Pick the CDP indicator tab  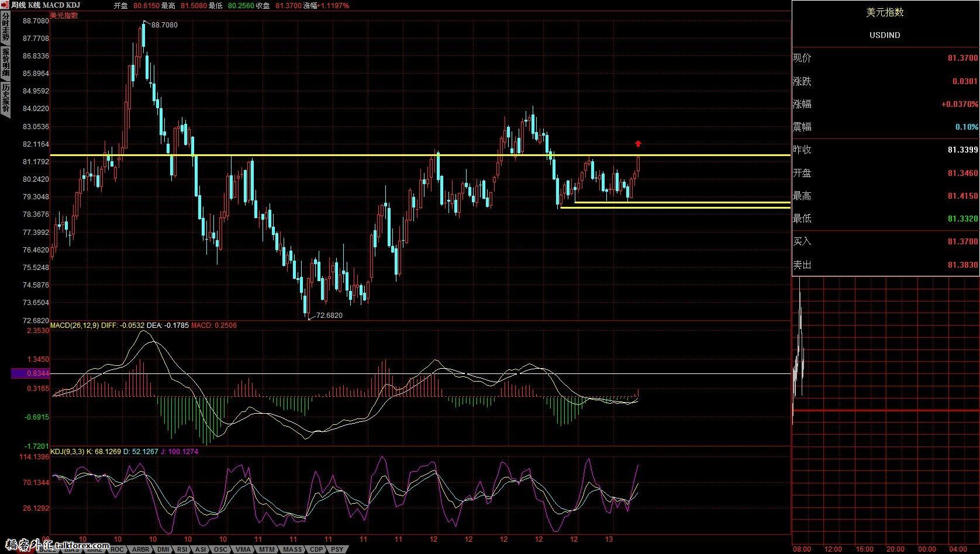point(316,549)
